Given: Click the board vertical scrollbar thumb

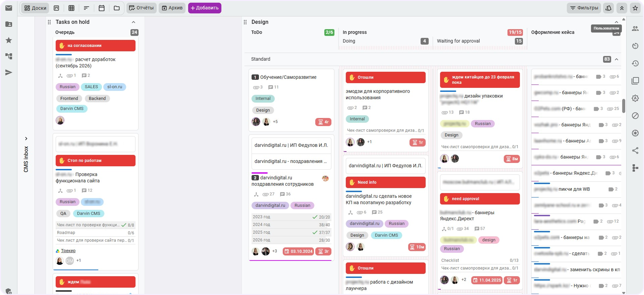Looking at the screenshot, I should (x=624, y=106).
